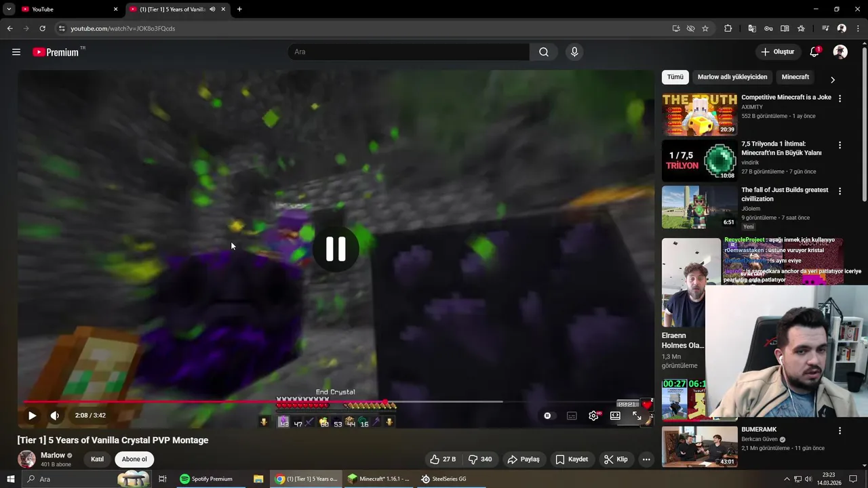The height and width of the screenshot is (488, 868).
Task: Show hidden system tray icons chevron
Action: click(x=787, y=479)
